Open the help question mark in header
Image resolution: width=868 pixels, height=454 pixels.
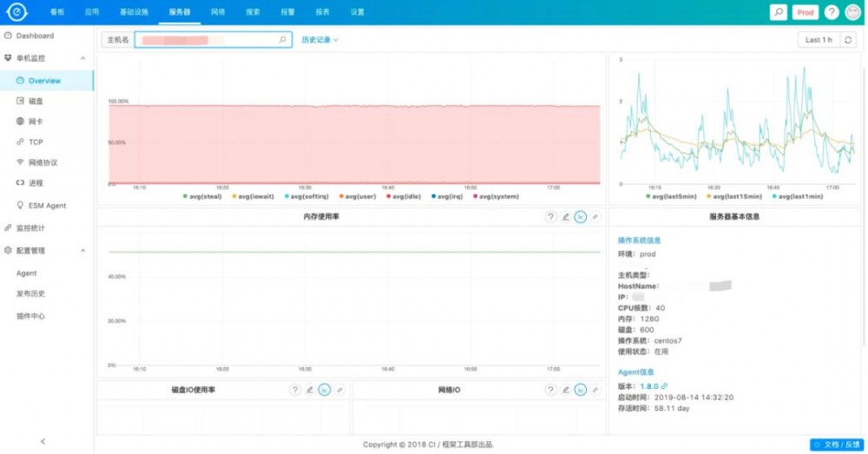(832, 11)
